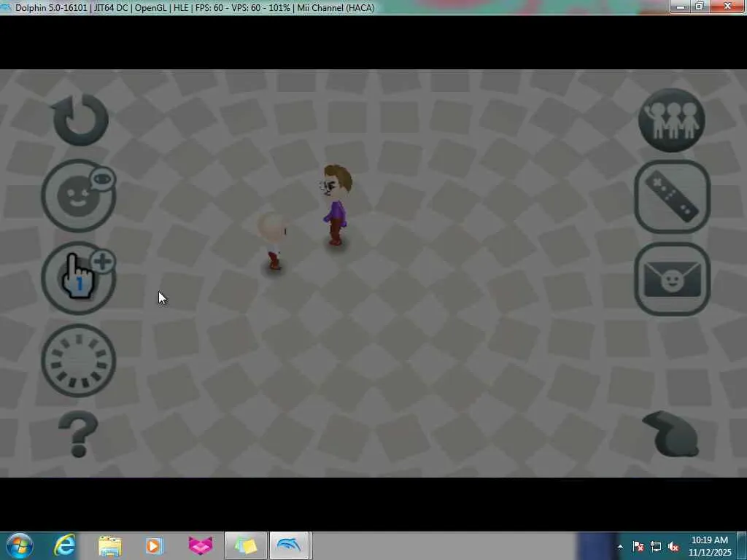Open the send Mii envelope icon
This screenshot has width=747, height=560.
[x=672, y=279]
